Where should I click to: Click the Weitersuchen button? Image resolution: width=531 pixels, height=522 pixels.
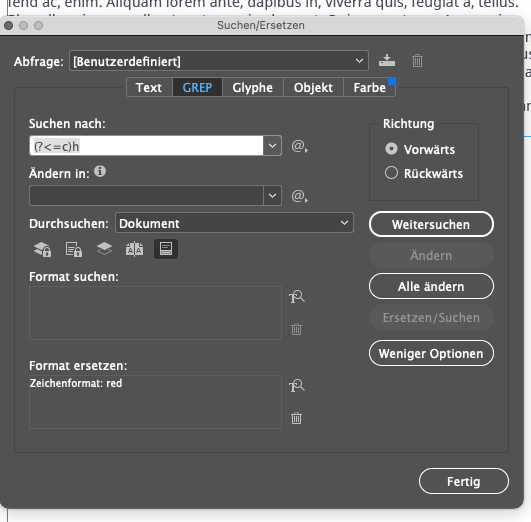pos(431,224)
